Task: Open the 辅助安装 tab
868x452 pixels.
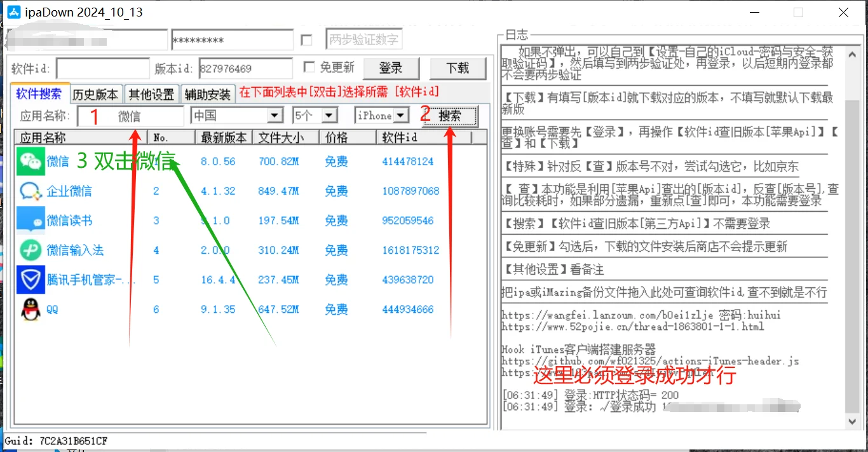Action: pos(208,93)
